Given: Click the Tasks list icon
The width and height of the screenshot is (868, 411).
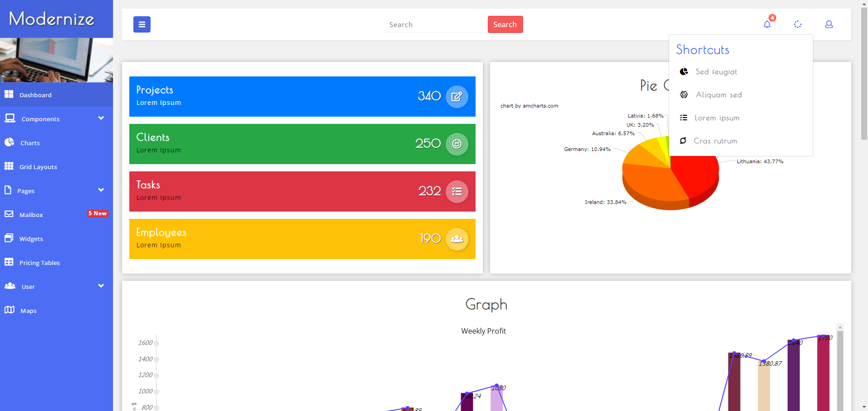Looking at the screenshot, I should (457, 191).
